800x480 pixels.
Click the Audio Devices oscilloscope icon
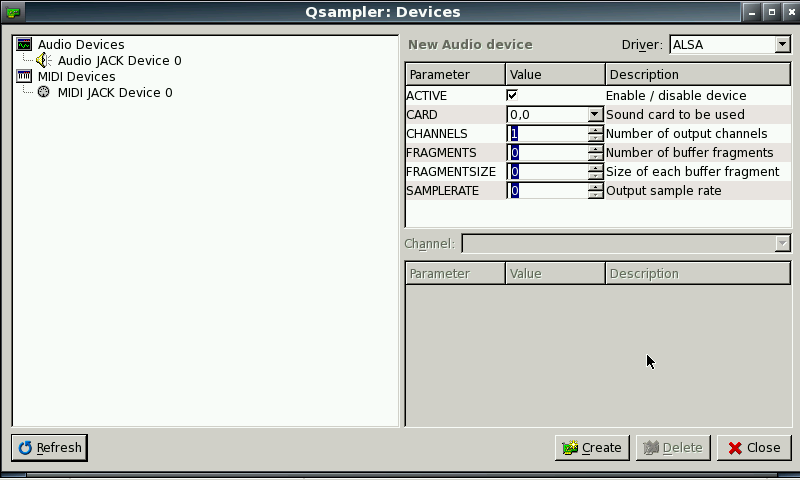click(x=24, y=44)
